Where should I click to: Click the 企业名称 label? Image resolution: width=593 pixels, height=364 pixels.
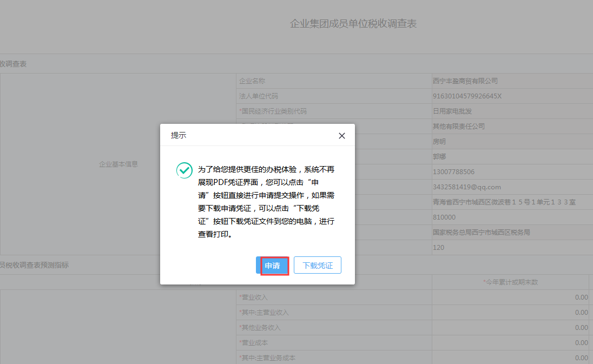pyautogui.click(x=252, y=81)
